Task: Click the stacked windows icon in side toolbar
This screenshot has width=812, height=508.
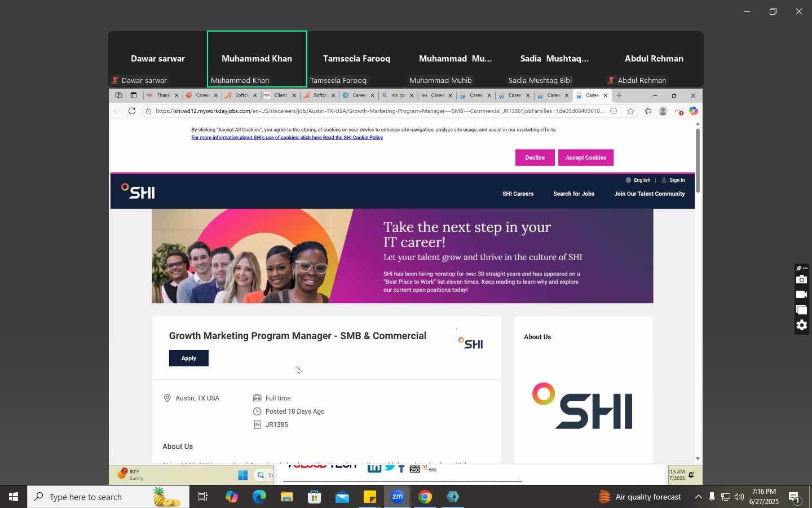Action: (x=801, y=310)
